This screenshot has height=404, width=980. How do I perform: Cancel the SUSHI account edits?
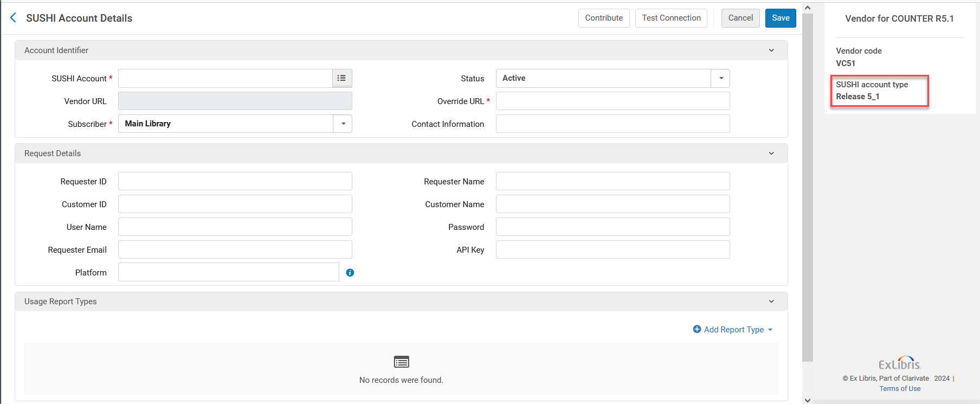point(740,18)
